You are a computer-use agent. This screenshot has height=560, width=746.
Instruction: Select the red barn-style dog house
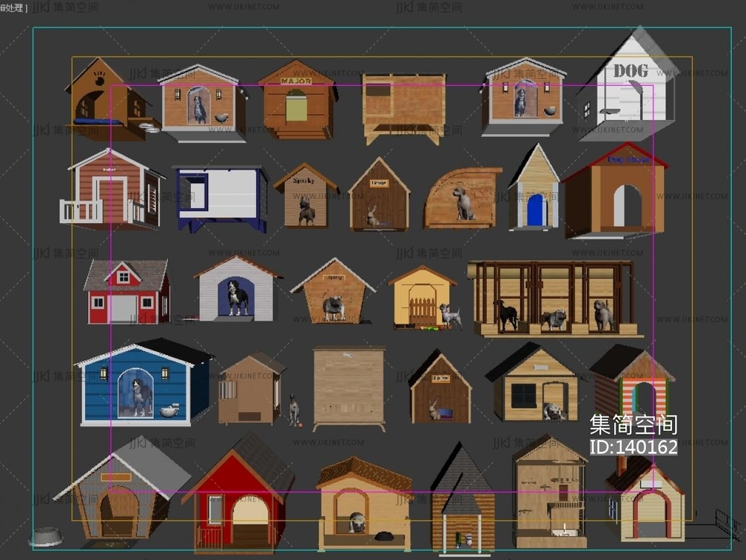point(126,292)
